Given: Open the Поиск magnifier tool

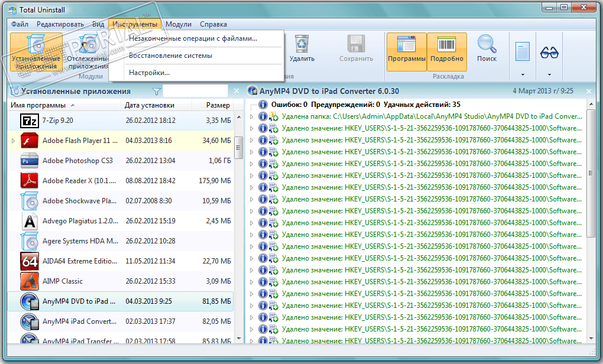Looking at the screenshot, I should pyautogui.click(x=487, y=45).
